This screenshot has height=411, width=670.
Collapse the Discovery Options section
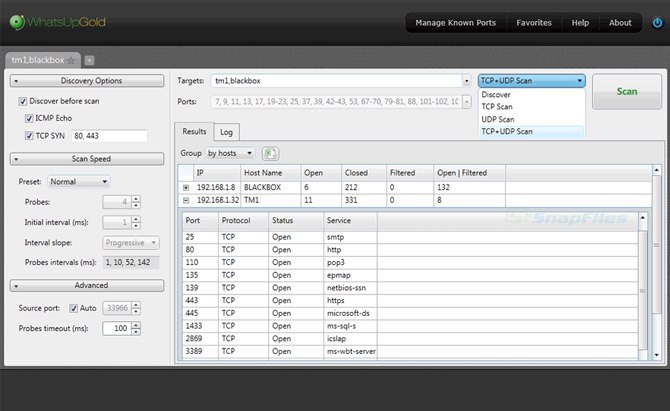[87, 81]
